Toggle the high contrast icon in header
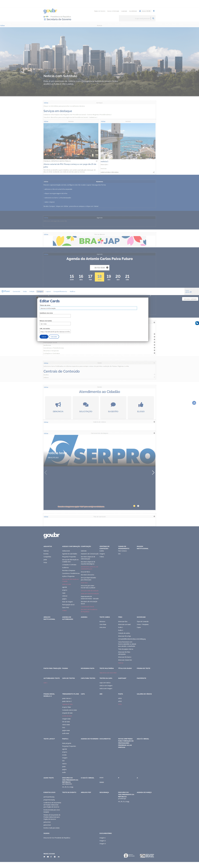 coord(154,11)
